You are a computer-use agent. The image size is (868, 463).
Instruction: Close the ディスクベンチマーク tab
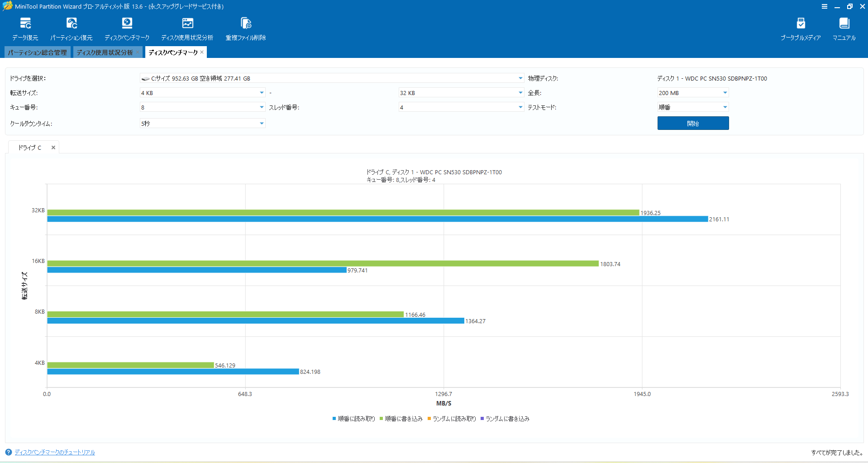[x=202, y=53]
